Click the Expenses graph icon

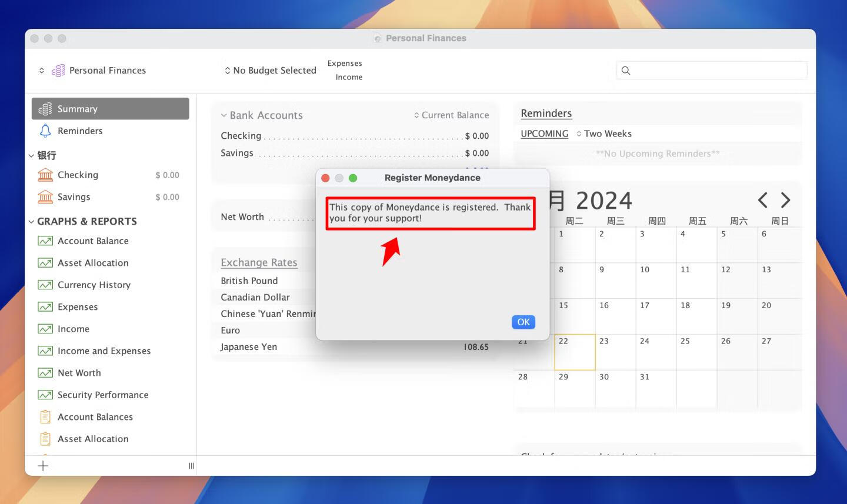pos(45,306)
